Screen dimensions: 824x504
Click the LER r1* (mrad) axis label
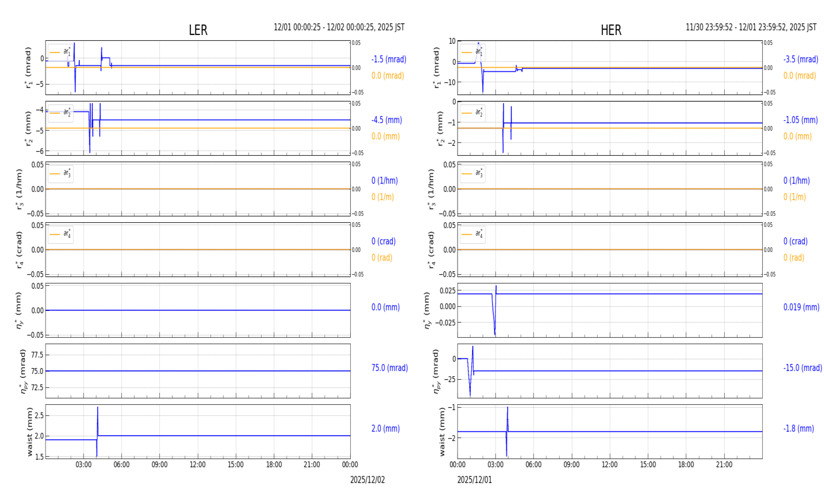pyautogui.click(x=28, y=68)
